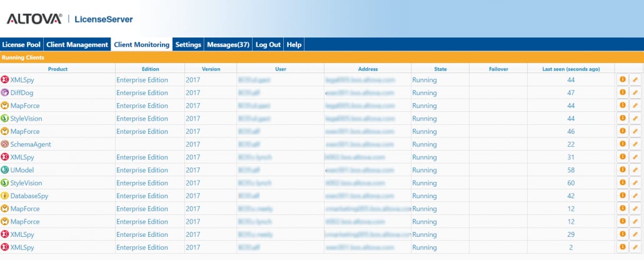The image size is (644, 260).
Task: Click the Last seen (seconds ago) header
Action: tap(571, 69)
